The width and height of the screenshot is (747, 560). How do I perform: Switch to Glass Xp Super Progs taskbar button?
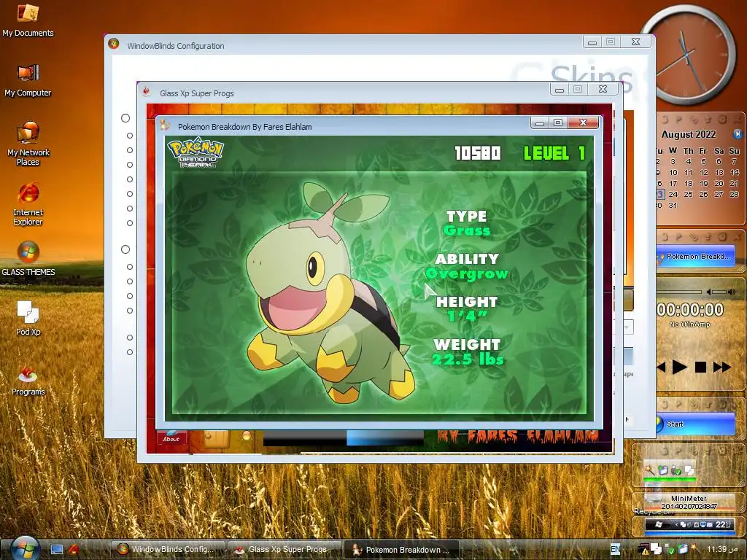(285, 549)
